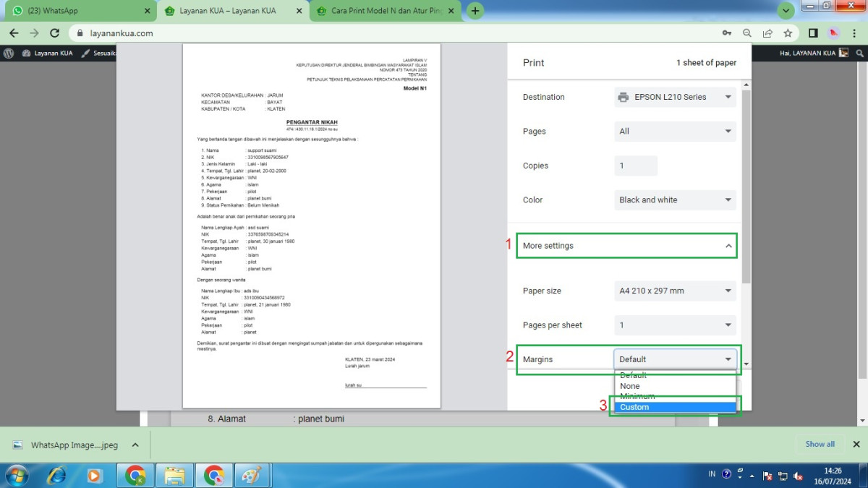
Task: Open the Chrome side panel
Action: [x=813, y=33]
